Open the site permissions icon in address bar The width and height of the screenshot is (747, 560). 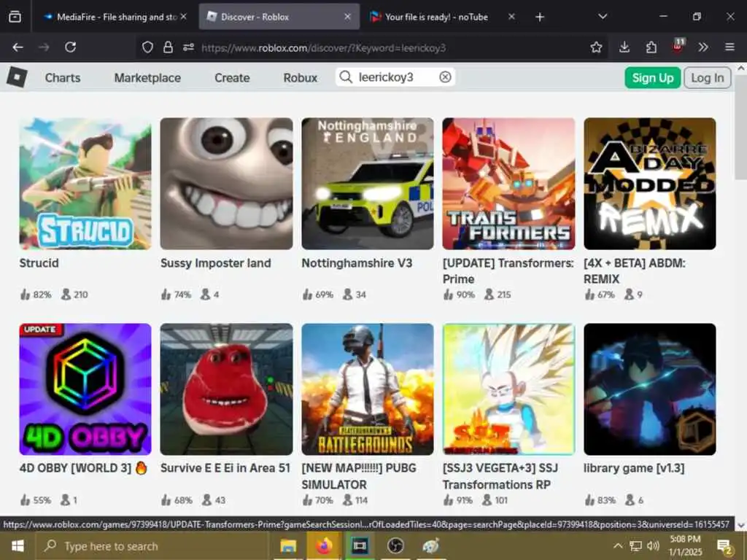pyautogui.click(x=188, y=47)
